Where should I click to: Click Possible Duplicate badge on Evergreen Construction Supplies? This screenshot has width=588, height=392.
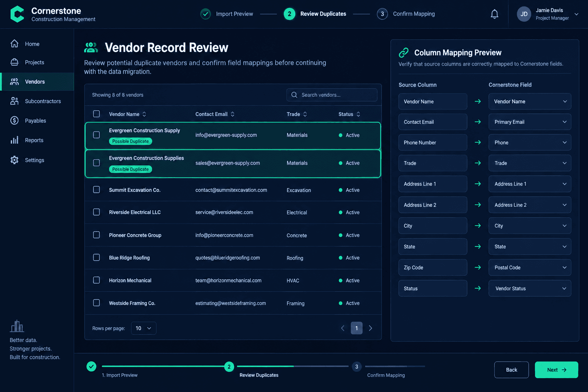131,169
